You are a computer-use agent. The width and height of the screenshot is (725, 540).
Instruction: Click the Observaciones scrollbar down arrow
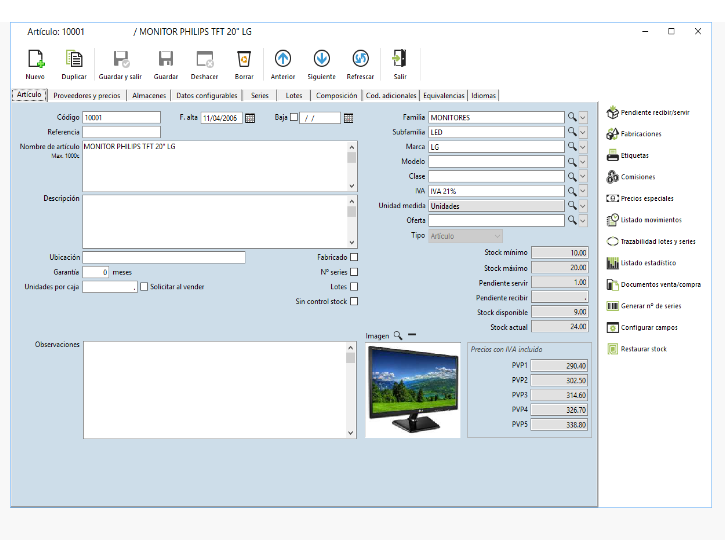[350, 433]
